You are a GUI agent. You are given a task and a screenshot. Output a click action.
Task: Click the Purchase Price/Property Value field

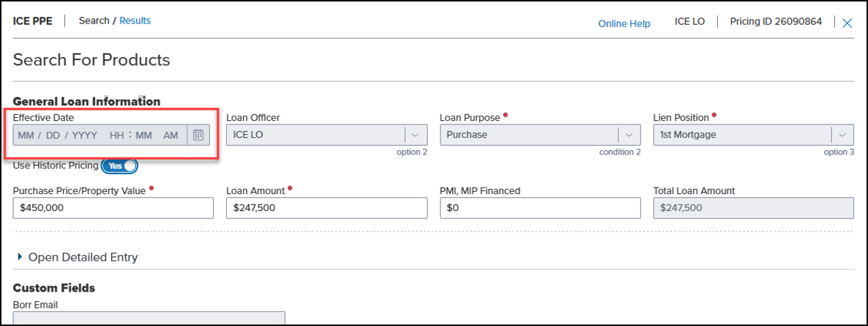pyautogui.click(x=113, y=208)
